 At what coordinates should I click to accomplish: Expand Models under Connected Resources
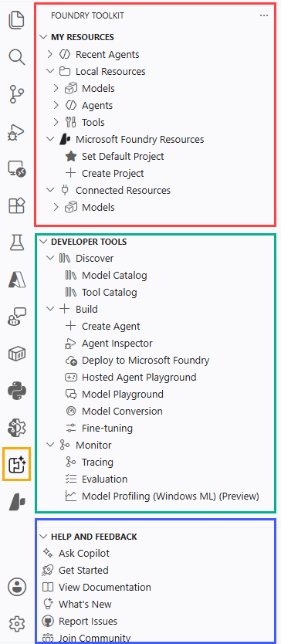click(56, 208)
